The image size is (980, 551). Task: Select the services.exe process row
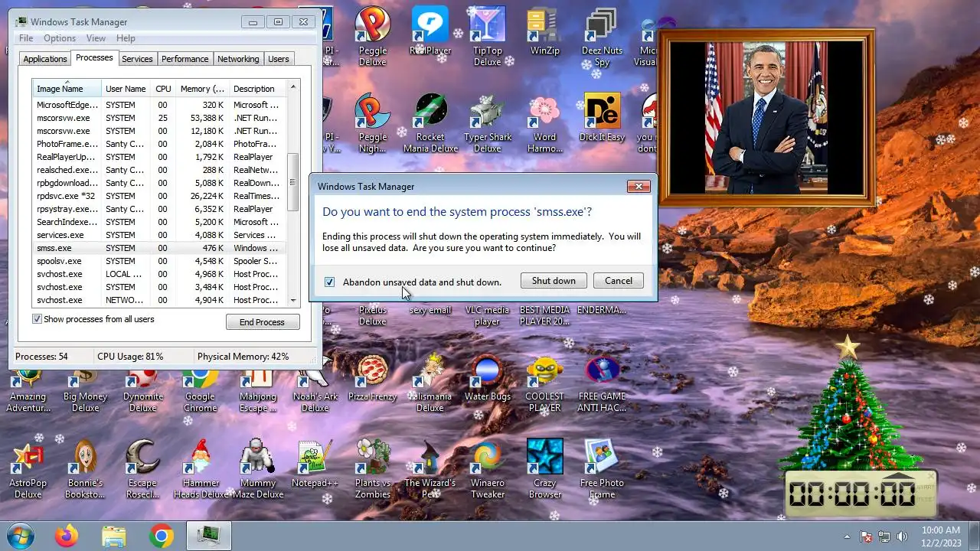pyautogui.click(x=159, y=235)
